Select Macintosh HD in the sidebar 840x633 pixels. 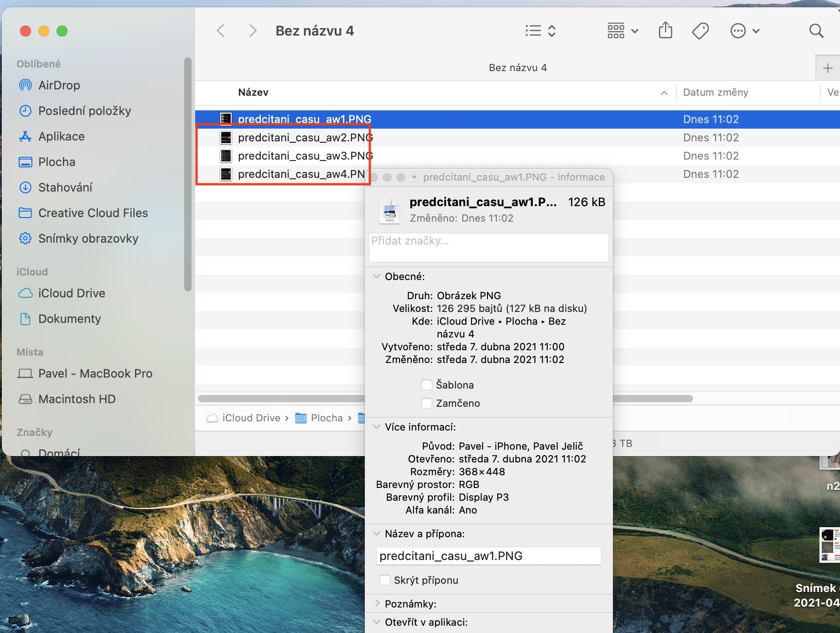tap(67, 399)
